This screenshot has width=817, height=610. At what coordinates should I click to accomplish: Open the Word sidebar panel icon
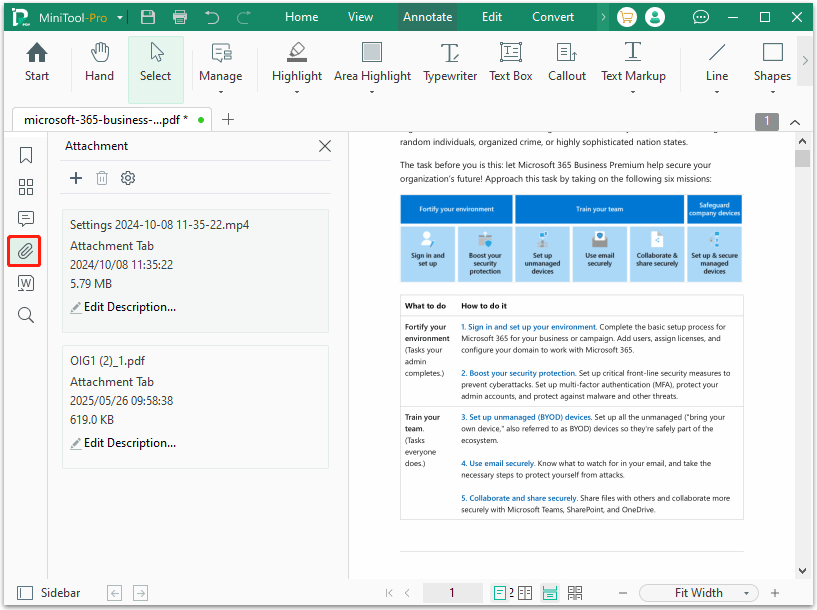(x=26, y=283)
